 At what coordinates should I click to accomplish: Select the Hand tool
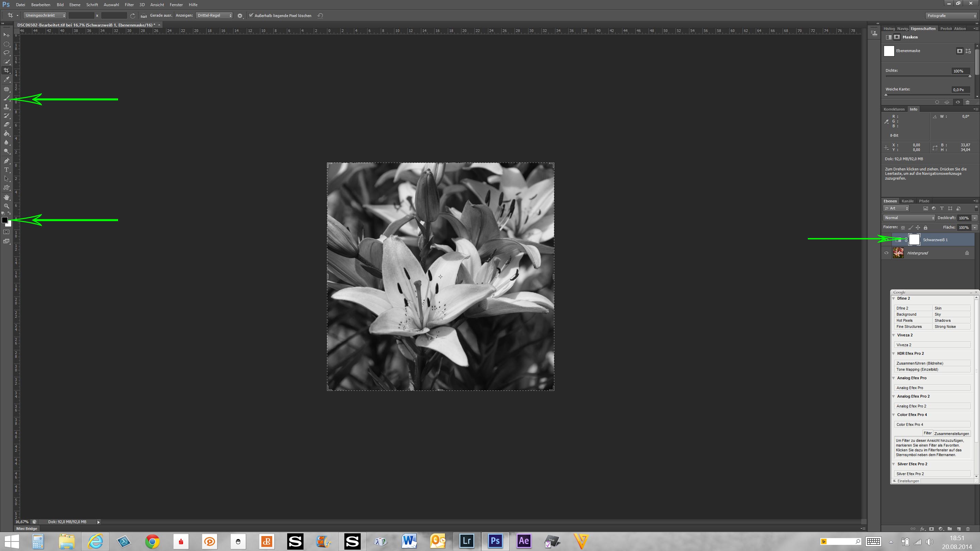(x=6, y=197)
